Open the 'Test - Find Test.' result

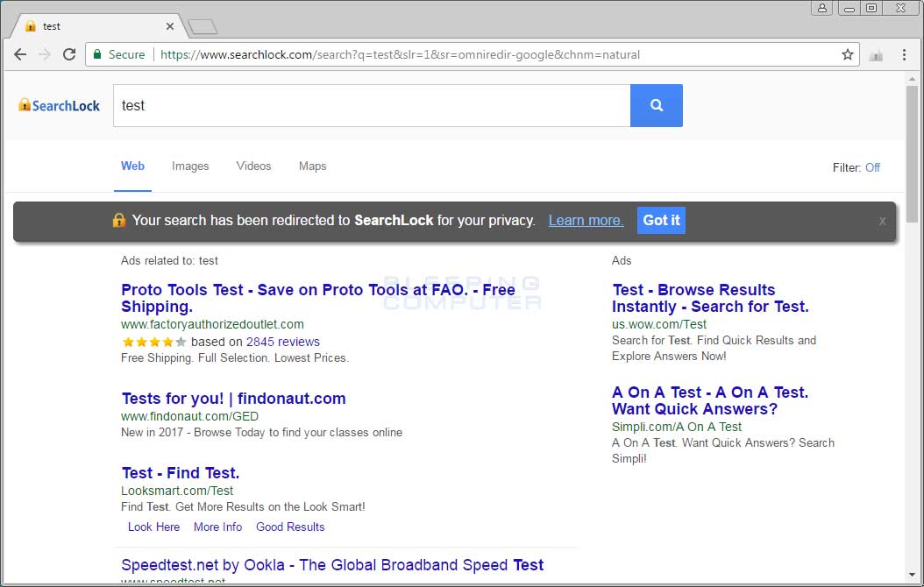(x=181, y=473)
